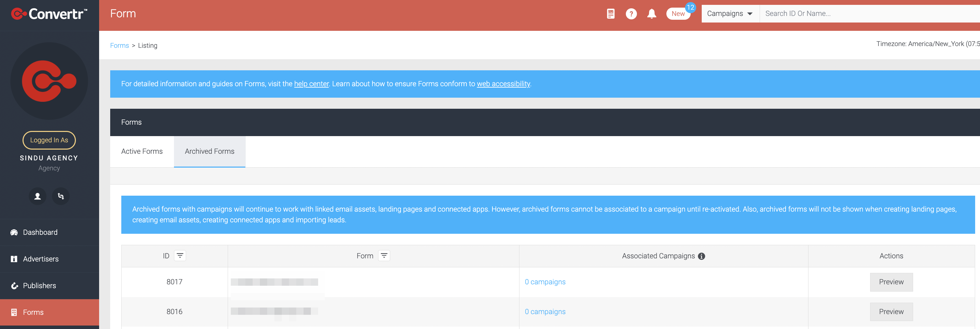This screenshot has height=329, width=980.
Task: Open 0 campaigns link for form 8016
Action: [545, 311]
